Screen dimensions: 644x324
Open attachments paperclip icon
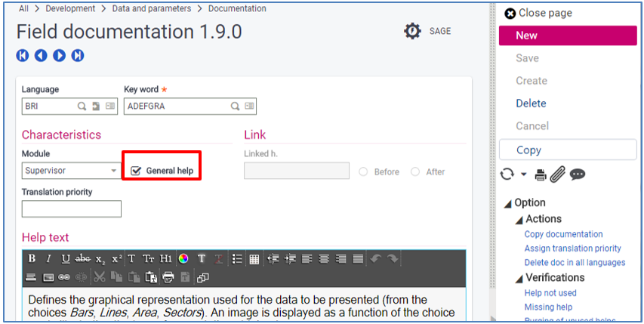coord(557,174)
